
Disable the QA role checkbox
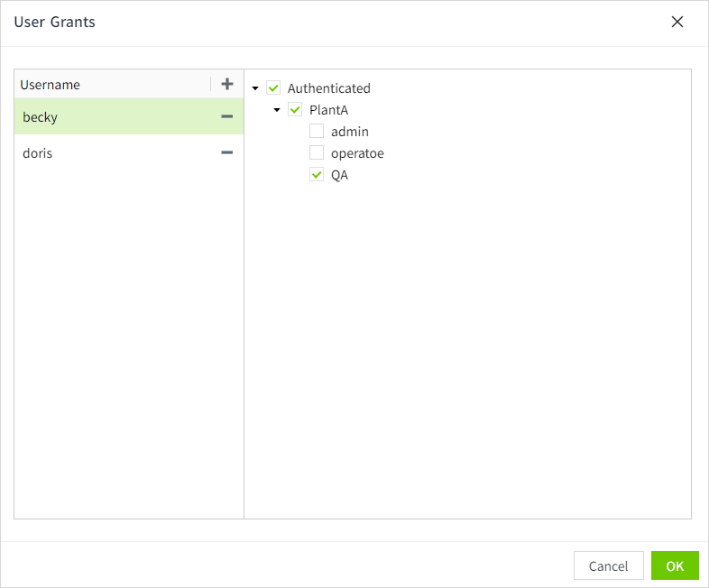[317, 175]
